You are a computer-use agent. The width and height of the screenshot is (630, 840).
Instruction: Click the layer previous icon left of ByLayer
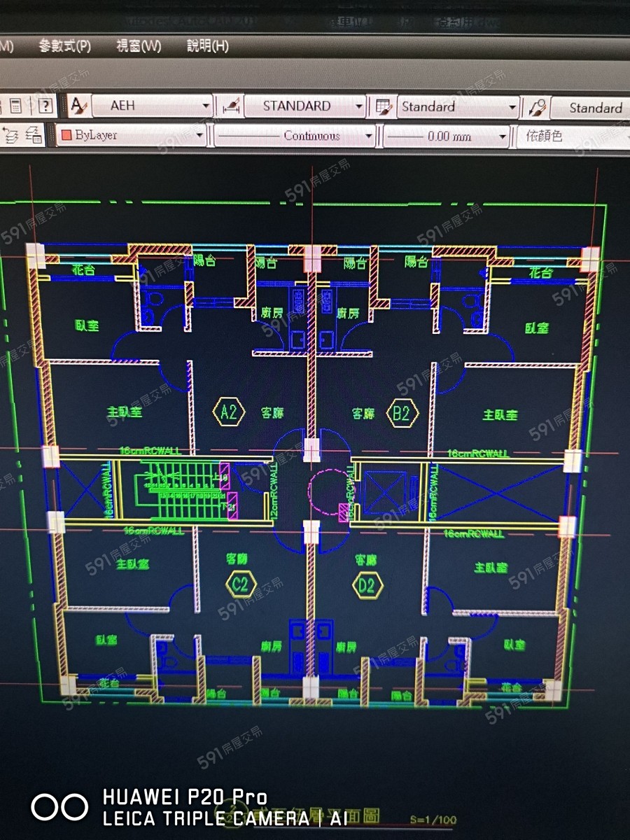pyautogui.click(x=10, y=134)
